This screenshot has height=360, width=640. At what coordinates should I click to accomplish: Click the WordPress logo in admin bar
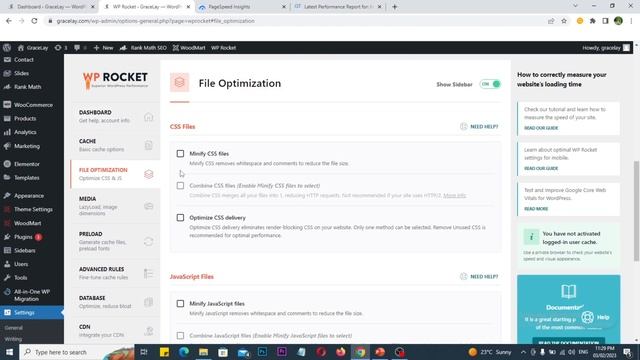click(7, 48)
